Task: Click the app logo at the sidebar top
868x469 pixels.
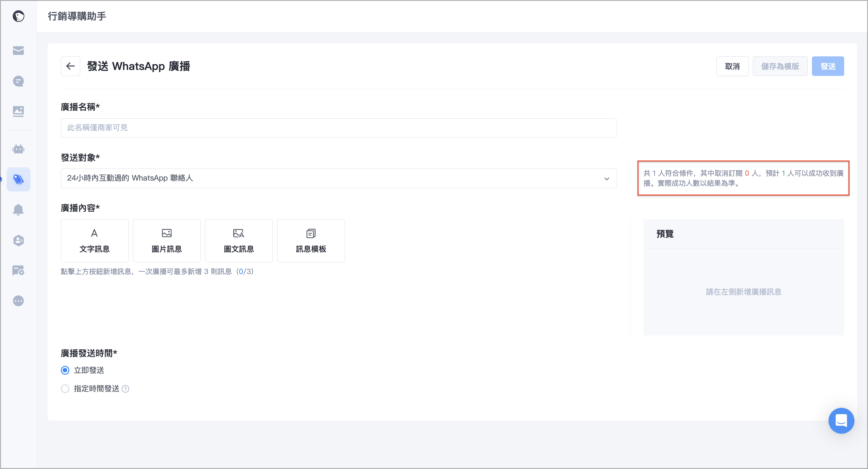Action: (18, 16)
